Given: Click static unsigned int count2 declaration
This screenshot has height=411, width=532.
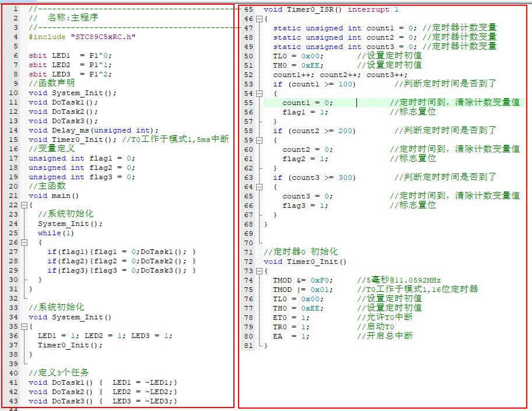Looking at the screenshot, I should 345,37.
